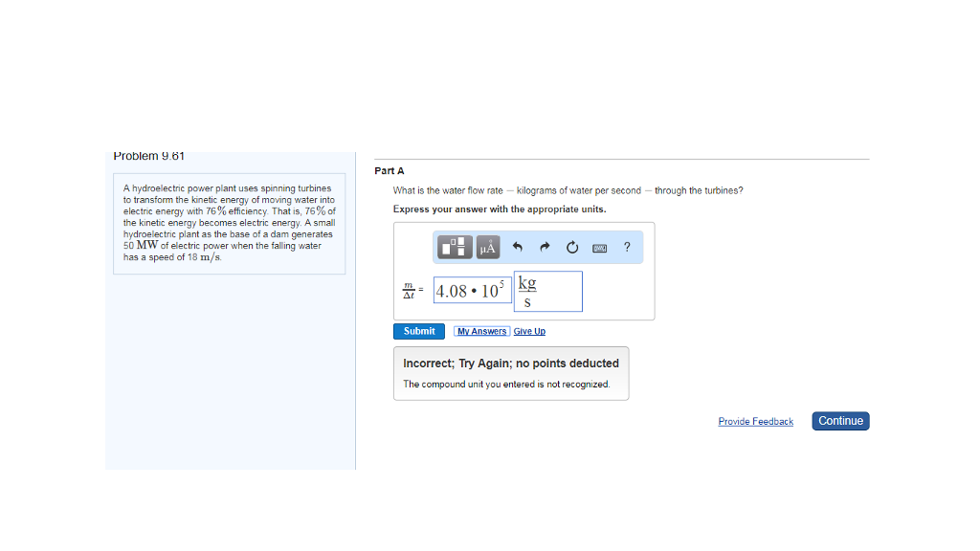Viewport: 980px width, 551px height.
Task: Open the equation templates palette icon
Action: (454, 247)
